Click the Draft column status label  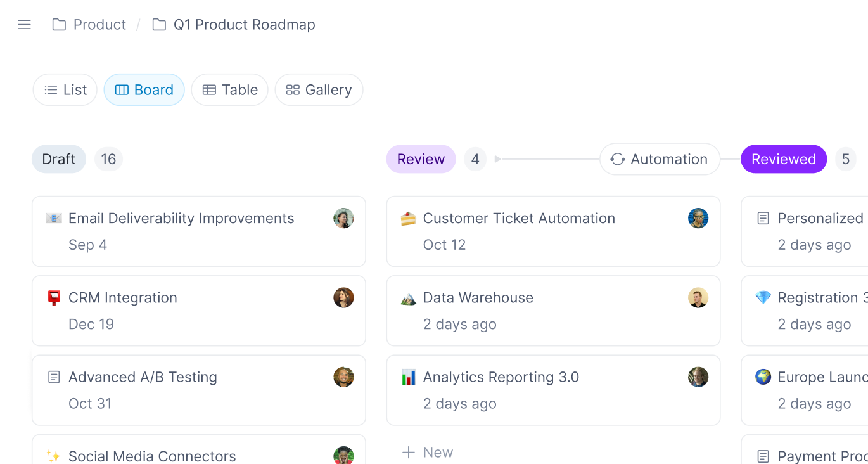click(59, 159)
